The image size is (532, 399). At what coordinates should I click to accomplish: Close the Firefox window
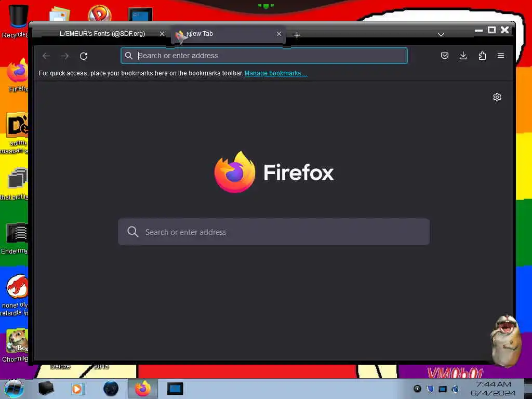(505, 30)
